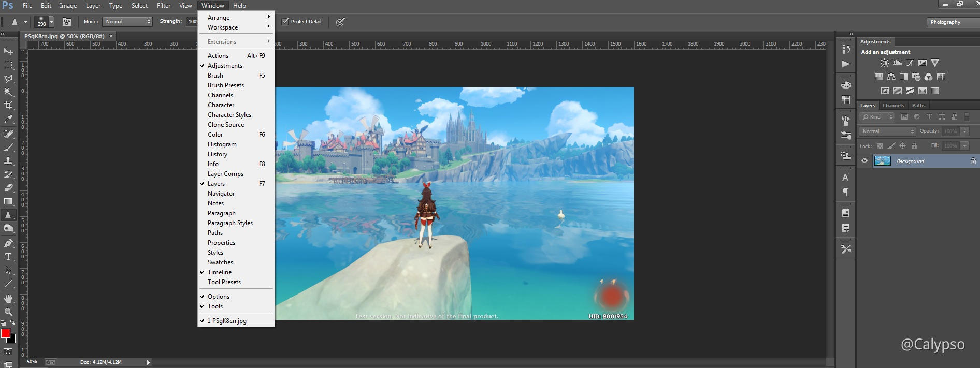This screenshot has width=980, height=368.
Task: Toggle layer filtering switch on or off
Action: coord(967,117)
